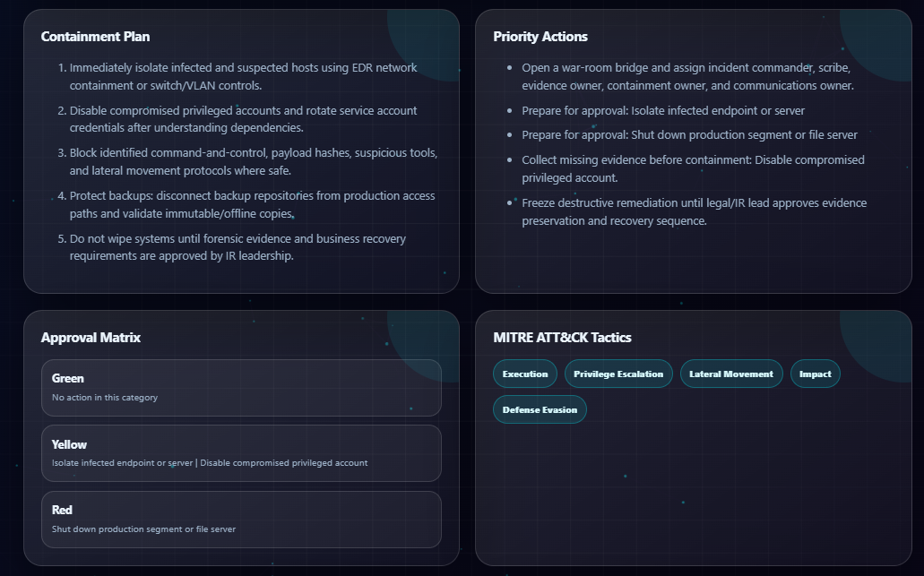This screenshot has height=576, width=924.
Task: Select the Impact tactic tag
Action: tap(815, 374)
